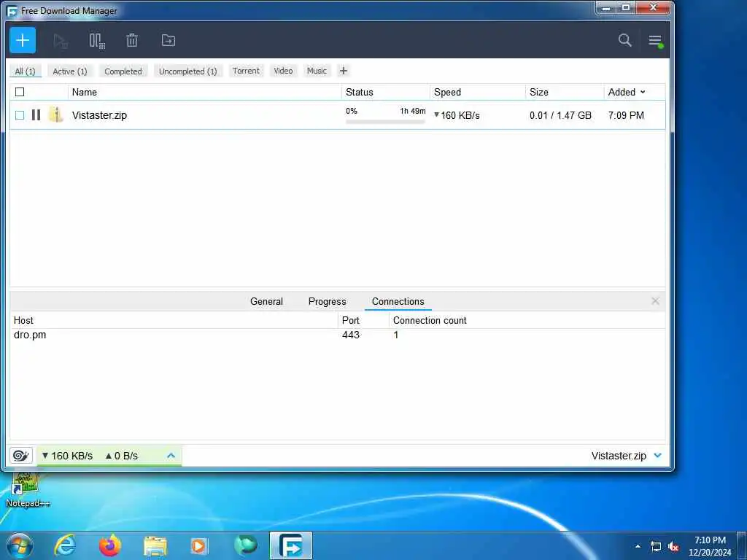Tick the Vistaster.zip row checkbox

coord(20,115)
